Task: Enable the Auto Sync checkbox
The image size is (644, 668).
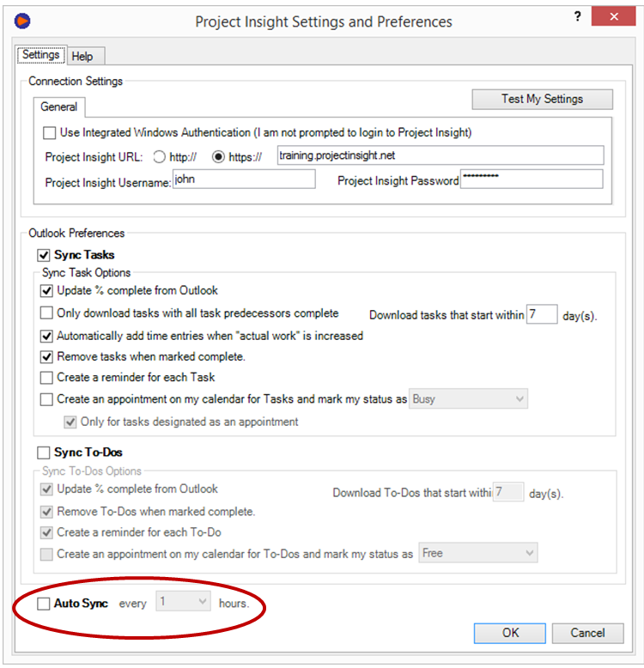Action: (x=44, y=604)
